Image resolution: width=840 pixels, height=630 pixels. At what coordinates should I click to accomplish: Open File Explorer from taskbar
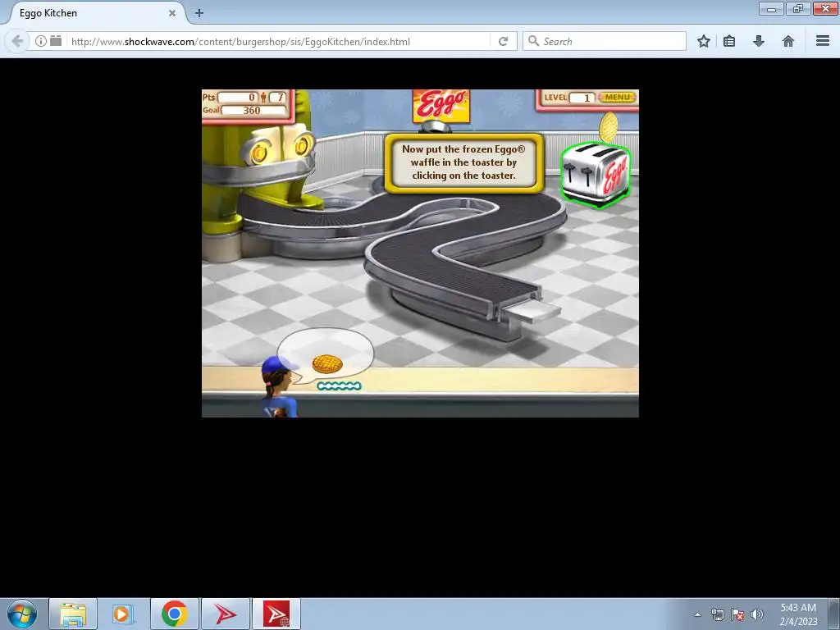73,614
